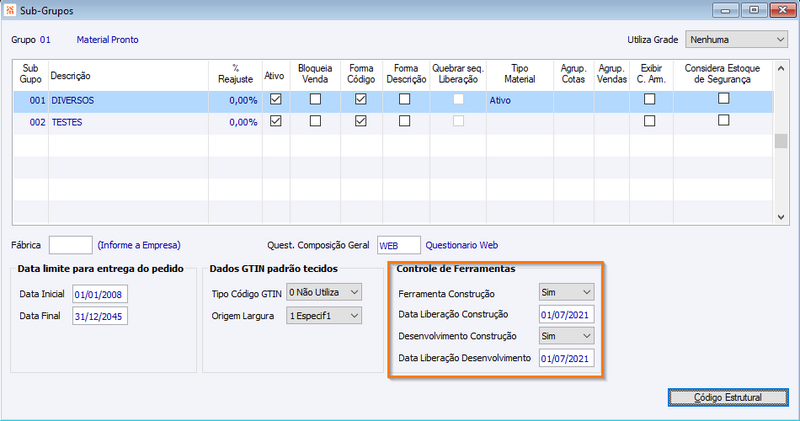Click the Data Final date field
800x421 pixels.
coord(99,316)
